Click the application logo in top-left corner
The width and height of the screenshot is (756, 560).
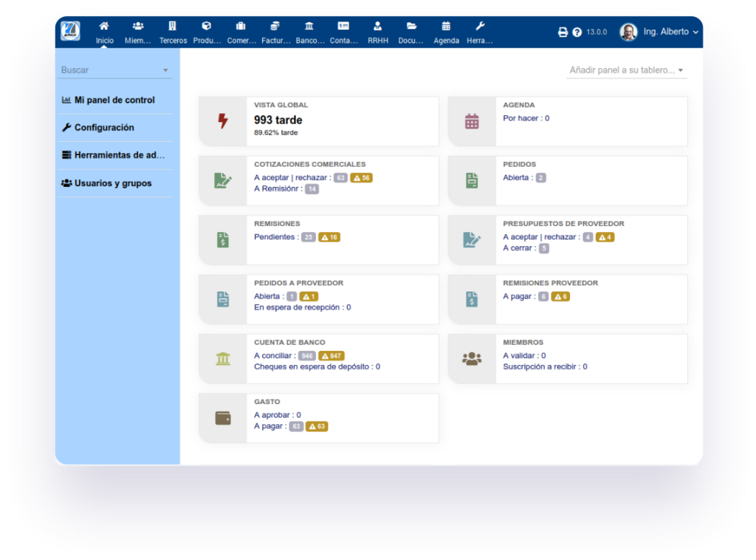[x=71, y=32]
